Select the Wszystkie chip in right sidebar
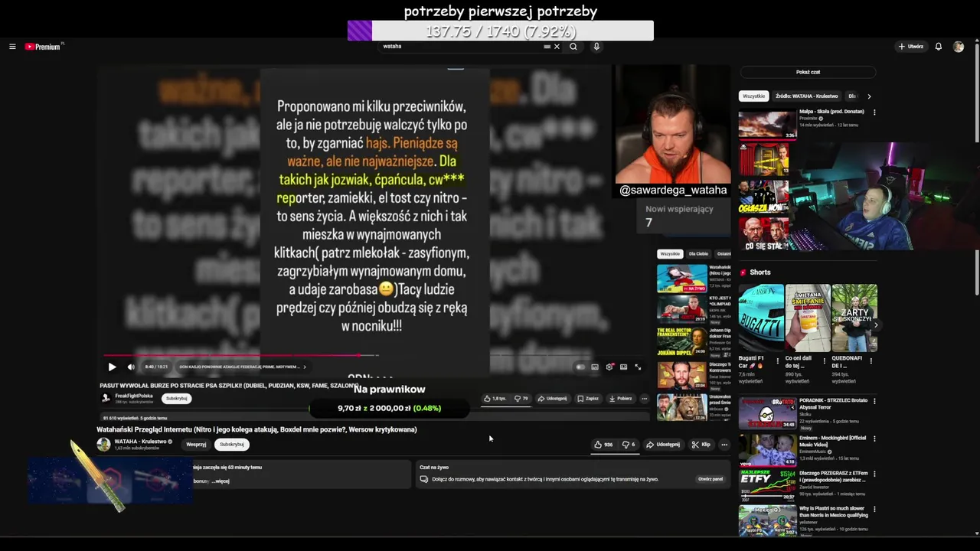 point(753,96)
